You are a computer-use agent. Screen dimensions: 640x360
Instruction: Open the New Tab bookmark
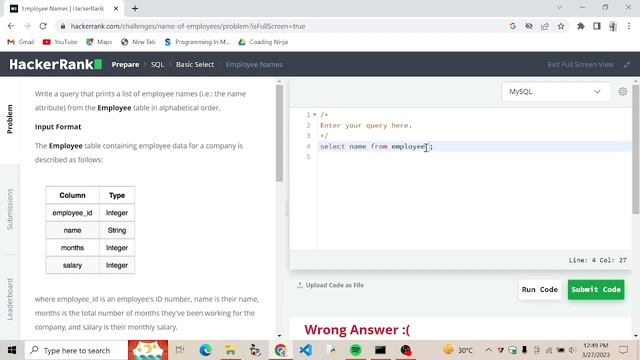point(138,42)
